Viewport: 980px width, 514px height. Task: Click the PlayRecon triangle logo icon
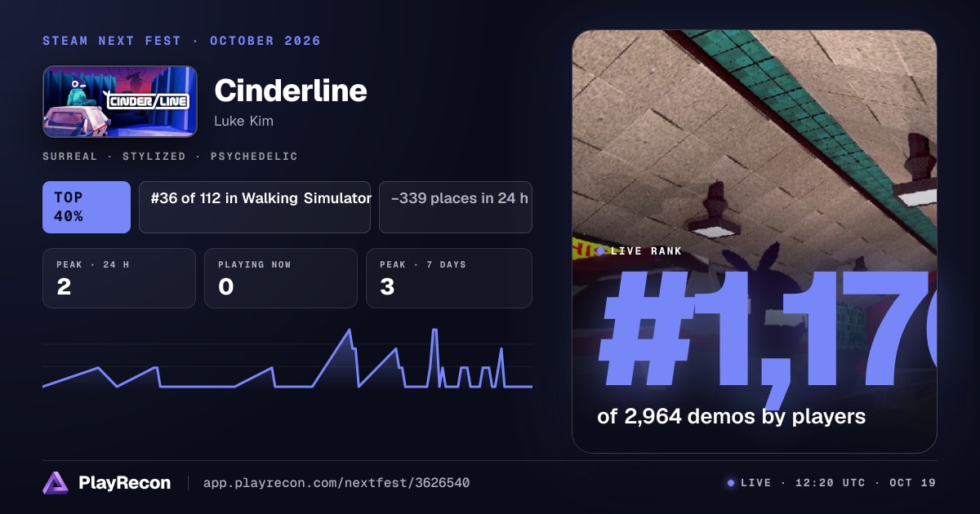coord(55,483)
